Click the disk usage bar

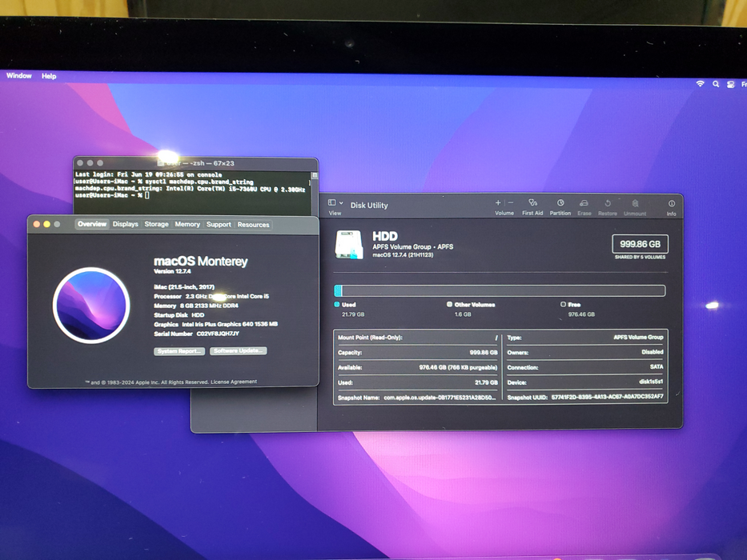pos(500,290)
